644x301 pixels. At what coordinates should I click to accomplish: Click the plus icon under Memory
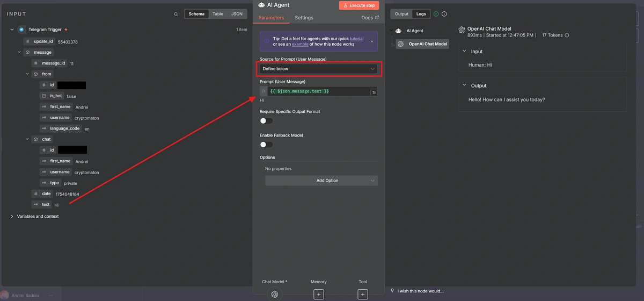(x=318, y=294)
